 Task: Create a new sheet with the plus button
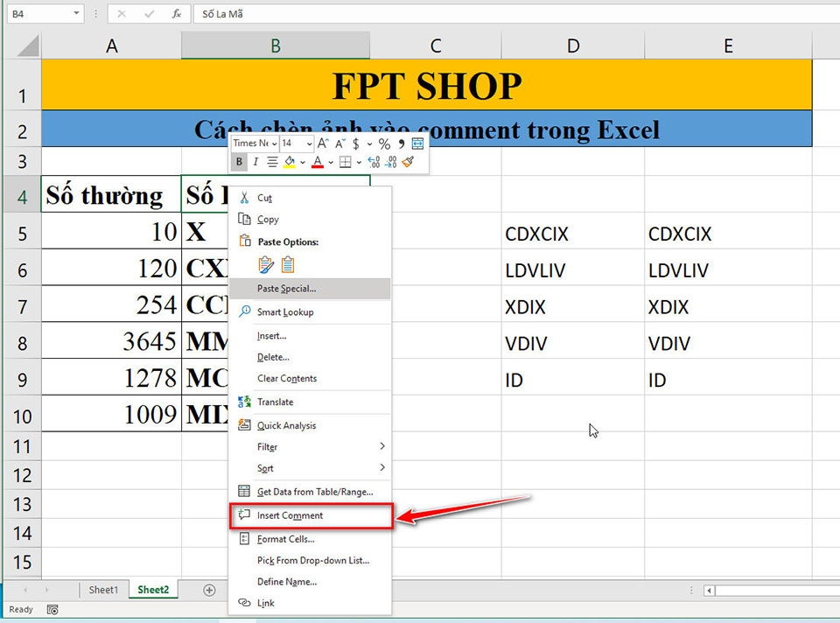pyautogui.click(x=208, y=590)
